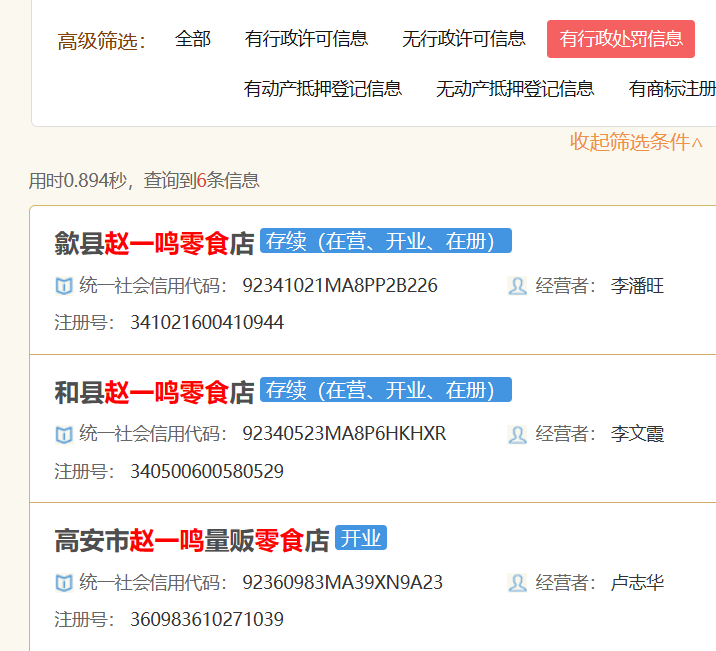
Task: Open 和县赵一鸣零食店 company details
Action: pos(154,392)
